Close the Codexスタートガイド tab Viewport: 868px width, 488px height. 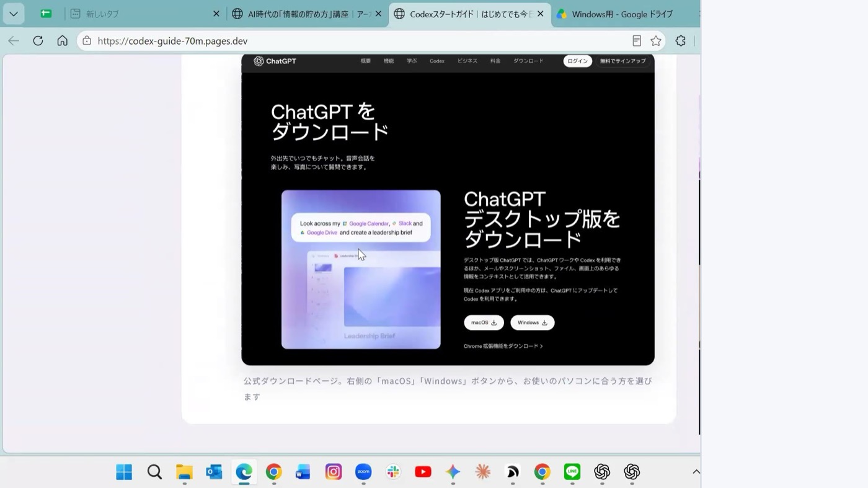(x=541, y=14)
